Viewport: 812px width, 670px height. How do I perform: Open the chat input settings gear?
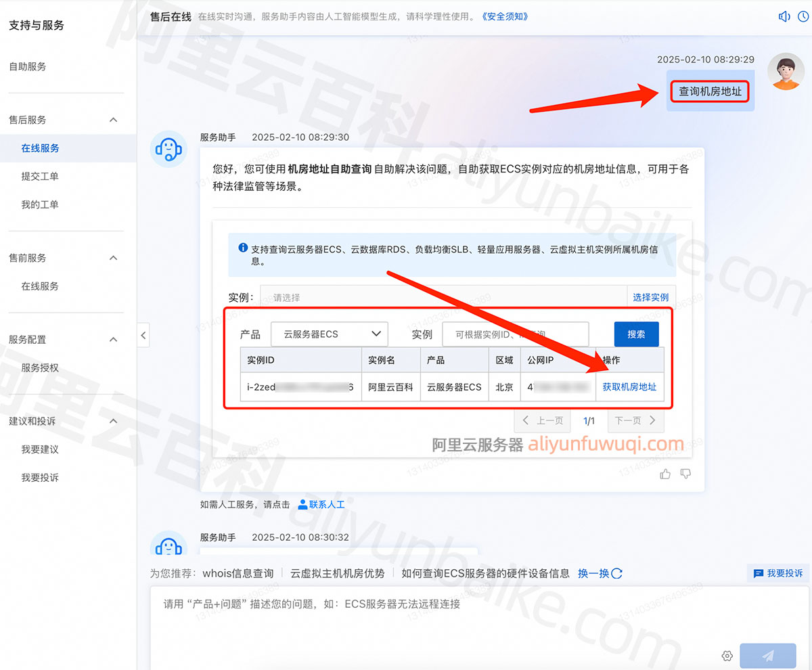(x=727, y=655)
